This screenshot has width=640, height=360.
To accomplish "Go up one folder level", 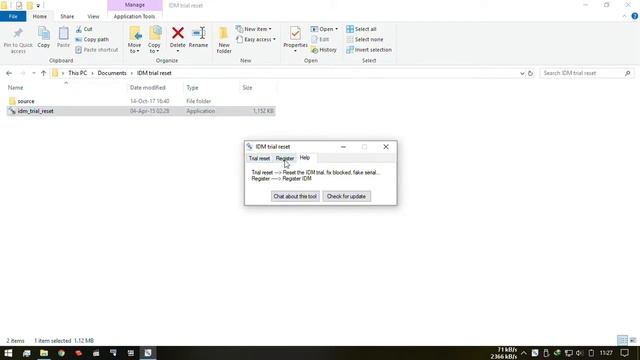I will coord(43,73).
